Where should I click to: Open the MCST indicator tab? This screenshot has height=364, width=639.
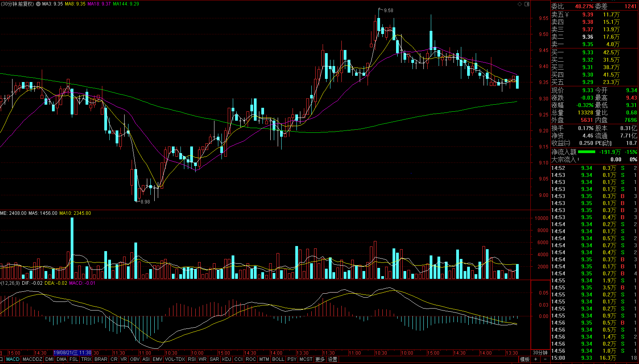306,359
